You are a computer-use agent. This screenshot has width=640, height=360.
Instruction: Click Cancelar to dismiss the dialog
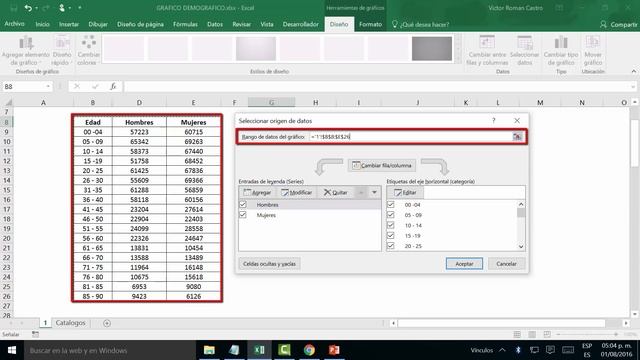(x=506, y=264)
